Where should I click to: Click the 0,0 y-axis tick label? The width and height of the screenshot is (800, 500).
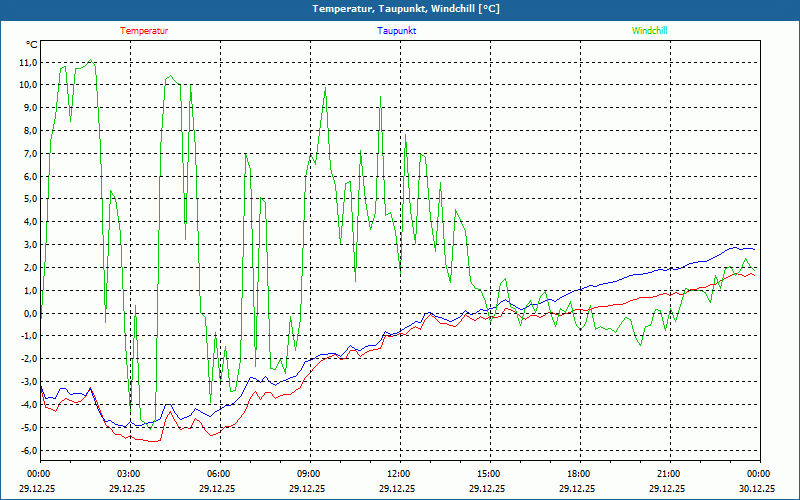tap(29, 314)
